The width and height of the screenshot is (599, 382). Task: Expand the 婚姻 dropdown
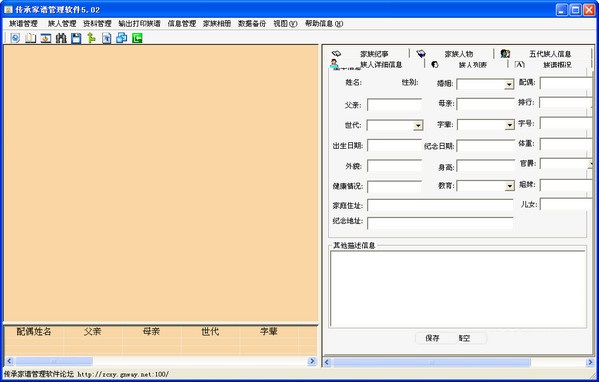coord(509,84)
